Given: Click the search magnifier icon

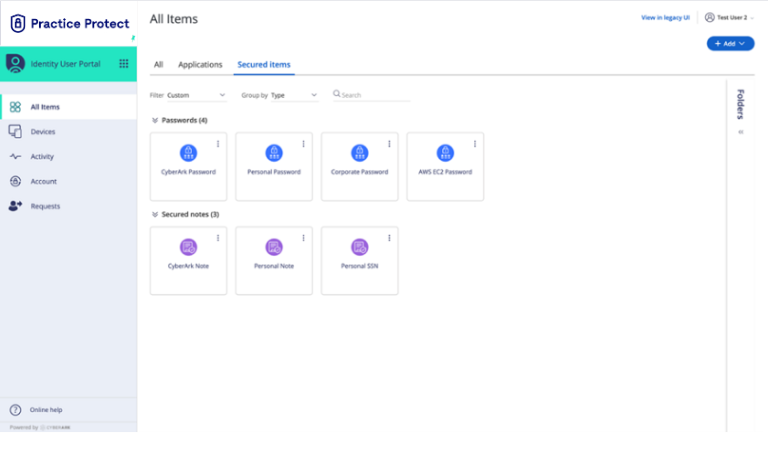Looking at the screenshot, I should 336,94.
